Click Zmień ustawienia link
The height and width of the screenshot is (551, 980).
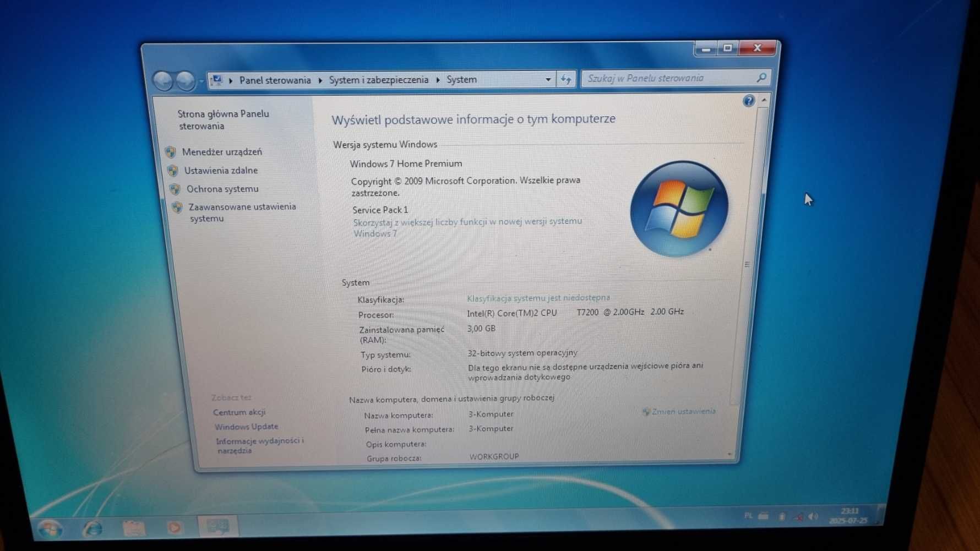click(x=684, y=411)
